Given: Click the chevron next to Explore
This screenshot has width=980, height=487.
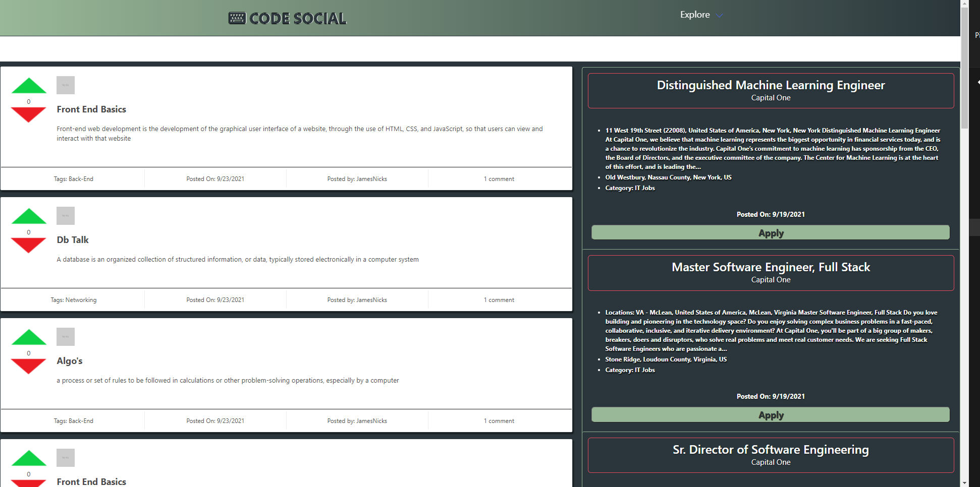Looking at the screenshot, I should [x=720, y=15].
